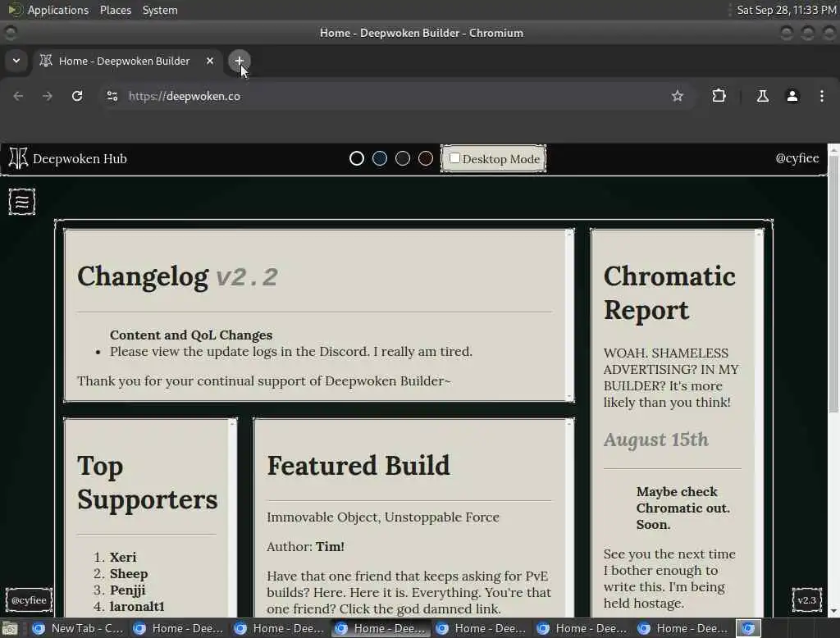This screenshot has width=840, height=638.
Task: Click the August 15th date heading
Action: pyautogui.click(x=656, y=440)
